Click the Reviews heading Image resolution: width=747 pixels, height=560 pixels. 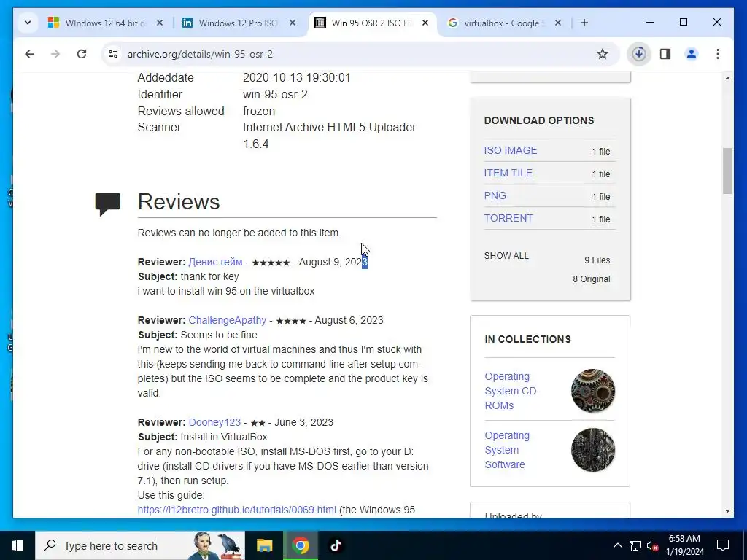(x=179, y=202)
